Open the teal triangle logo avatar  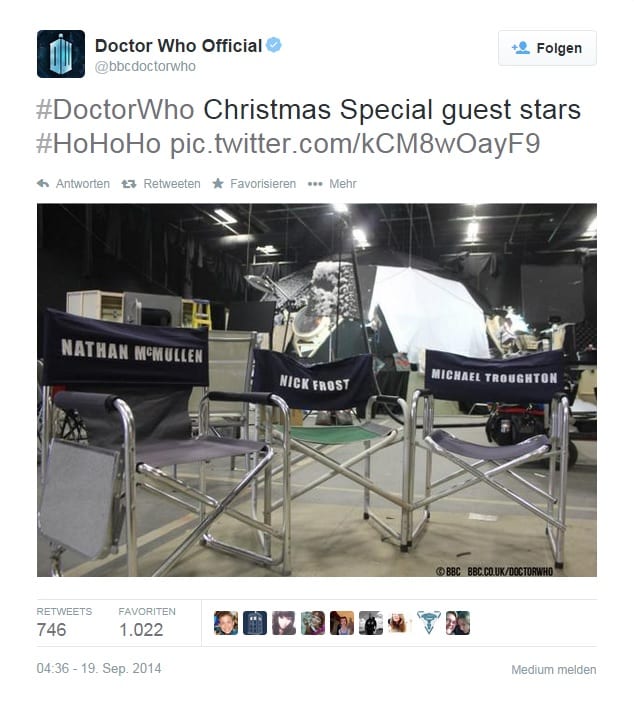click(x=429, y=623)
